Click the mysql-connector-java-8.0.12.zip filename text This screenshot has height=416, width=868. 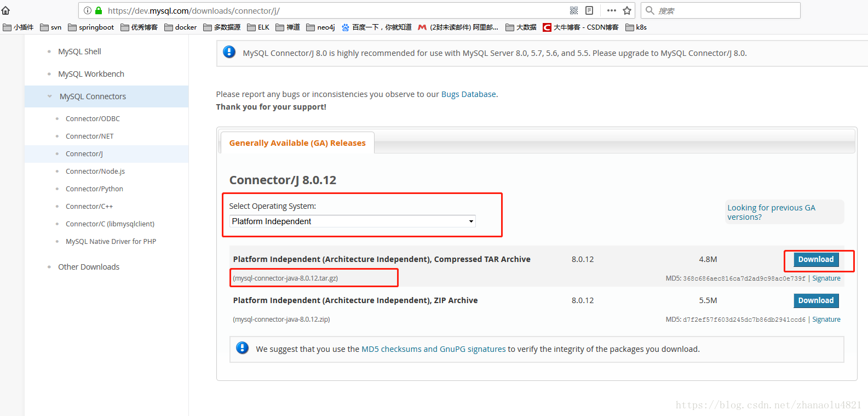coord(281,320)
